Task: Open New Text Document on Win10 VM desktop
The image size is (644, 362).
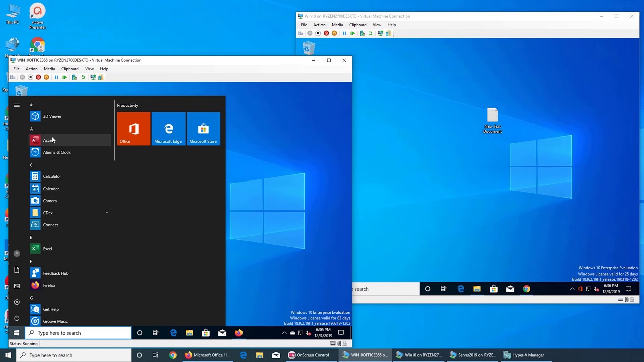Action: 492,121
